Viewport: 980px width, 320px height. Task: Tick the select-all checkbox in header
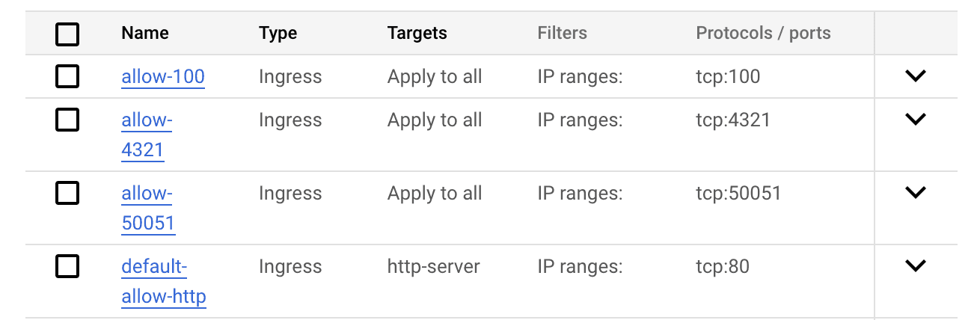click(x=67, y=34)
